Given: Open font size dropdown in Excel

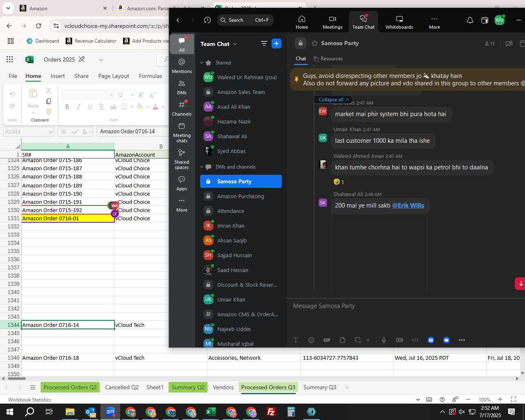Looking at the screenshot, I should [x=132, y=95].
